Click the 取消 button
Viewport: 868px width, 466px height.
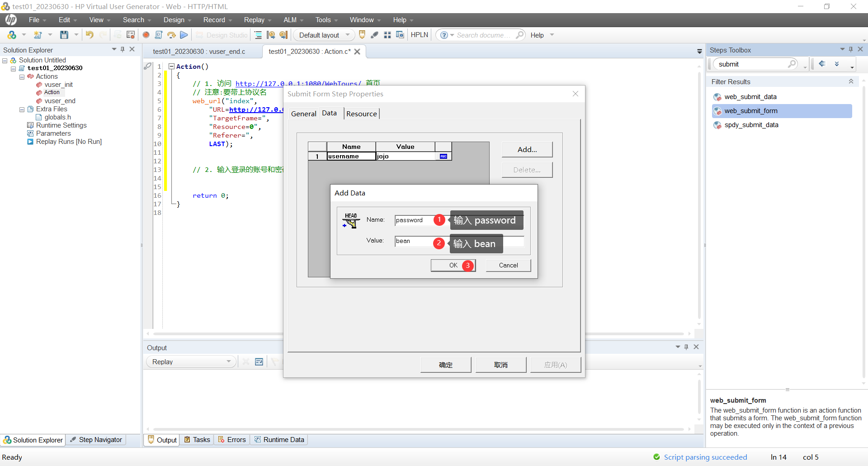pyautogui.click(x=501, y=365)
